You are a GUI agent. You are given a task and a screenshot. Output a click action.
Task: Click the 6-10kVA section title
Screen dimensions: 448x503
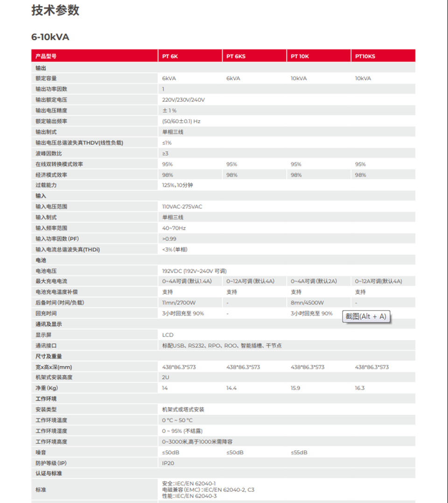pos(50,37)
